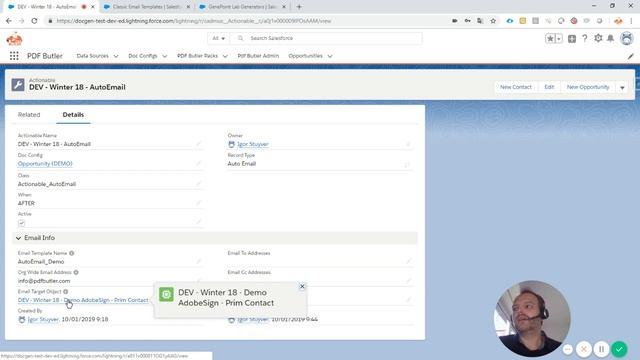Open Email Target Object record link
Screen dimensions: 640x360
point(83,300)
